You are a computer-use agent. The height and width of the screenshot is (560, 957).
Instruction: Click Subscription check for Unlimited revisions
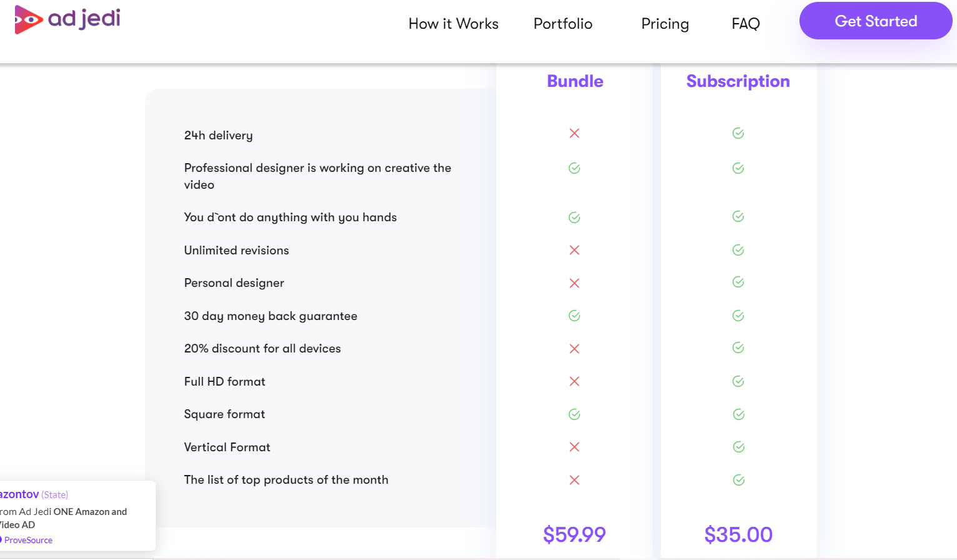738,250
